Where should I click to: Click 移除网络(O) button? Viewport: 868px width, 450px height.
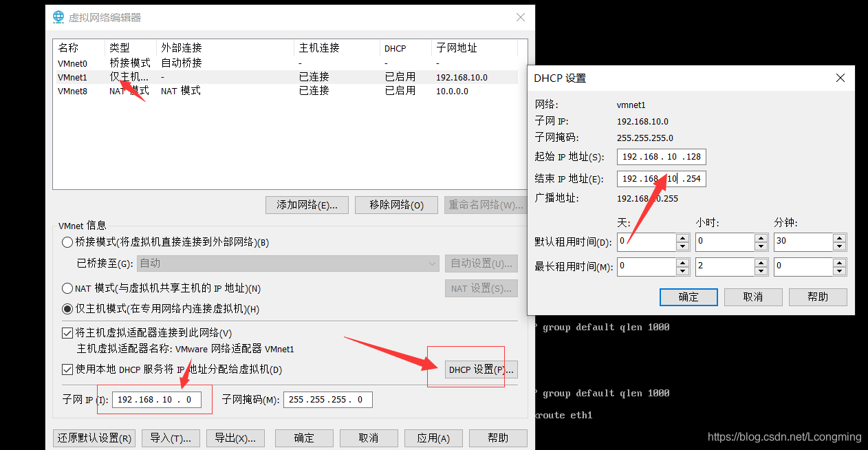coord(396,204)
